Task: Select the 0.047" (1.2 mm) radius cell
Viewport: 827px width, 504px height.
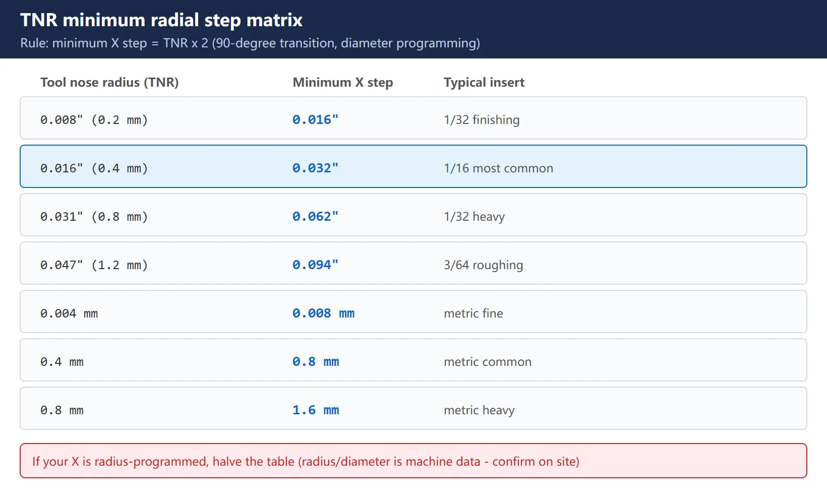Action: coord(94,265)
